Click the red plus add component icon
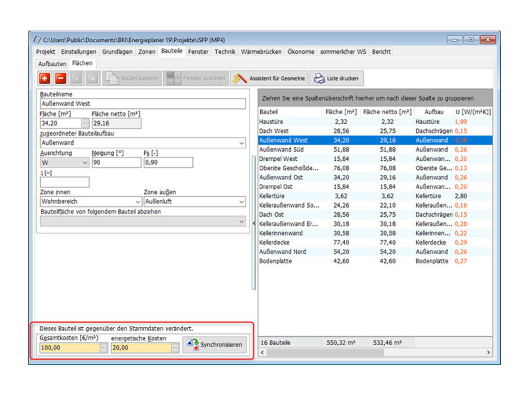The width and height of the screenshot is (532, 399). pyautogui.click(x=45, y=79)
